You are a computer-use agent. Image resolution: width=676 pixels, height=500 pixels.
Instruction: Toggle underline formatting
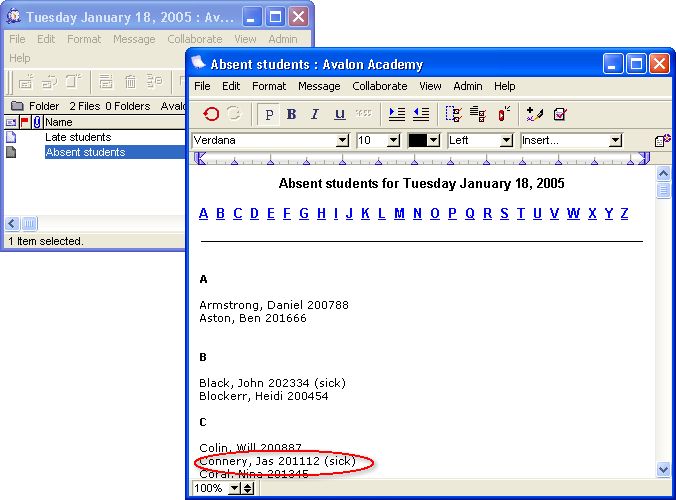339,114
